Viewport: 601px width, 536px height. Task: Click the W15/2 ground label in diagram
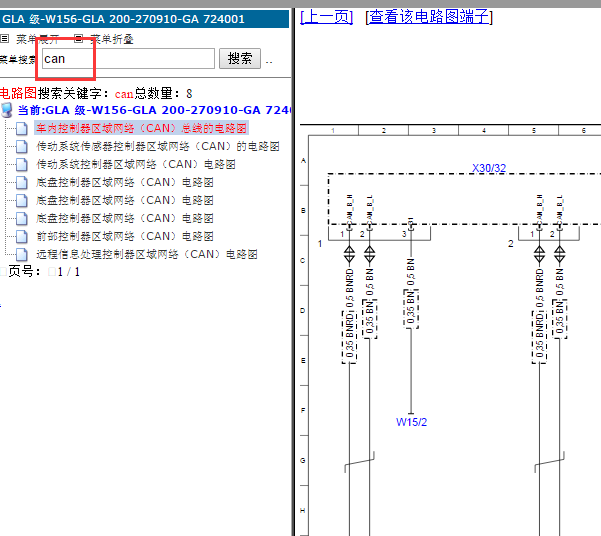tap(411, 422)
